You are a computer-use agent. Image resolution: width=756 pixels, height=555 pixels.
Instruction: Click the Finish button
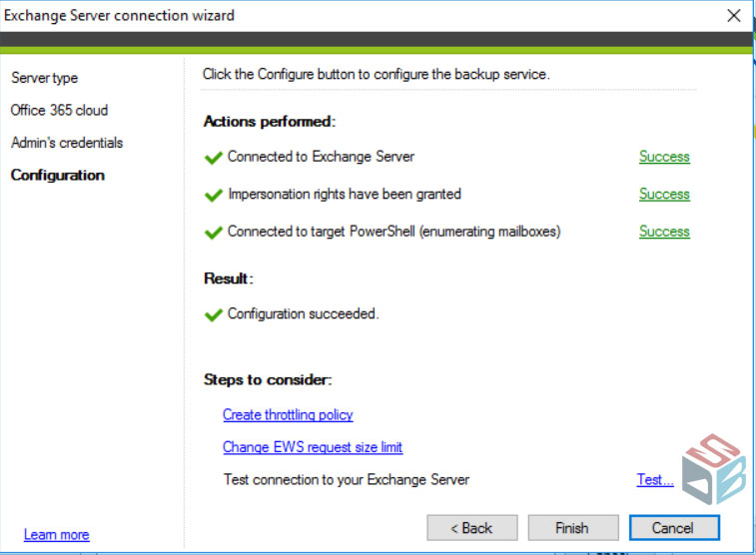pos(573,527)
